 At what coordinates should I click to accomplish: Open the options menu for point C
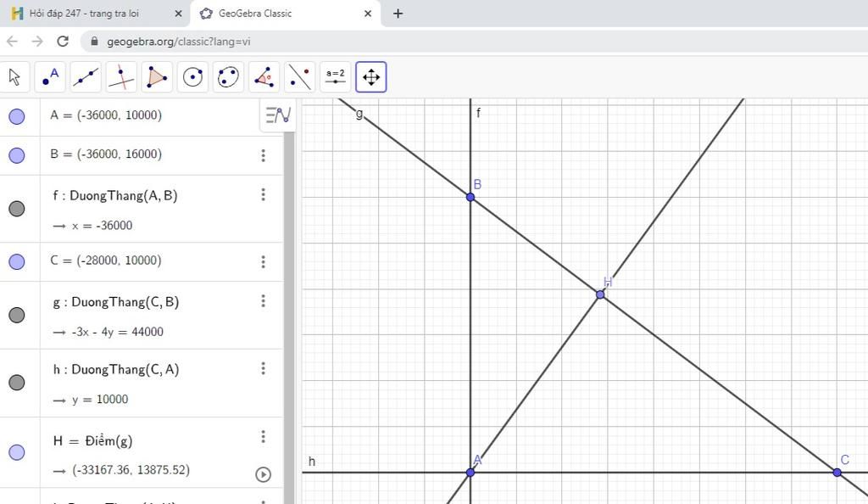click(x=264, y=261)
